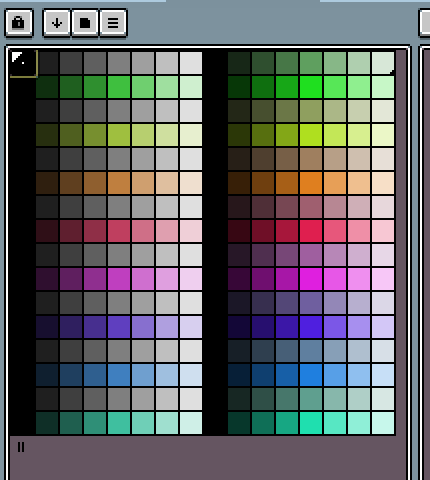Open the palette Options hamburger menu
Image resolution: width=430 pixels, height=480 pixels.
(x=113, y=23)
